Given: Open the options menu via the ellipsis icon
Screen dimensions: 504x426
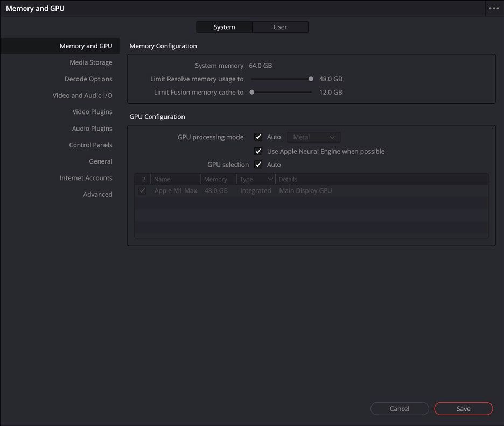Looking at the screenshot, I should (493, 8).
